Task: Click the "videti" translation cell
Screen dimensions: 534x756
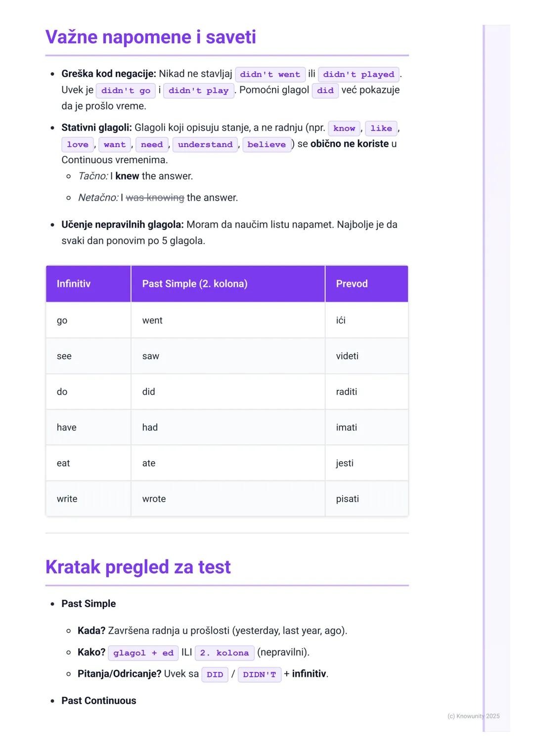Action: (347, 356)
